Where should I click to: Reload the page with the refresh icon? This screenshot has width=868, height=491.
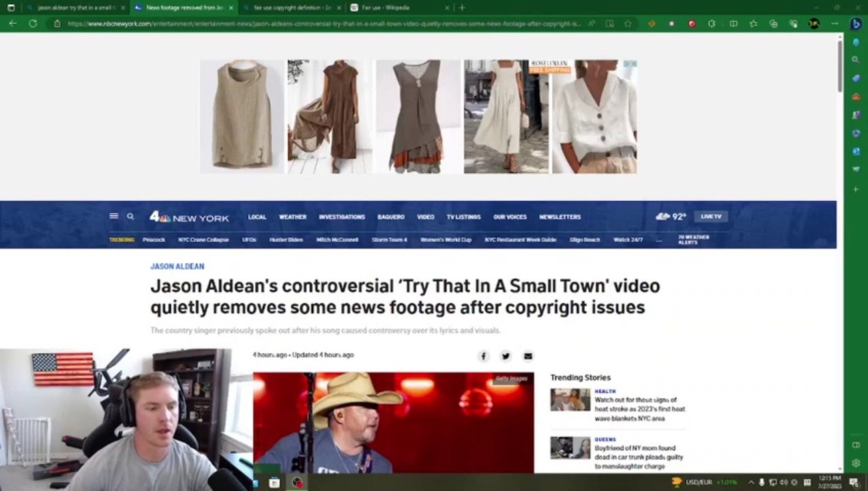pyautogui.click(x=33, y=23)
